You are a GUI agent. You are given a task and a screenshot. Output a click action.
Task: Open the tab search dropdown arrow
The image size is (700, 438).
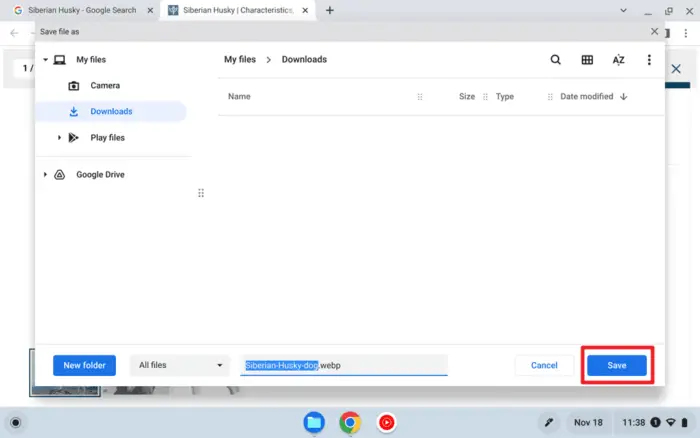[623, 10]
